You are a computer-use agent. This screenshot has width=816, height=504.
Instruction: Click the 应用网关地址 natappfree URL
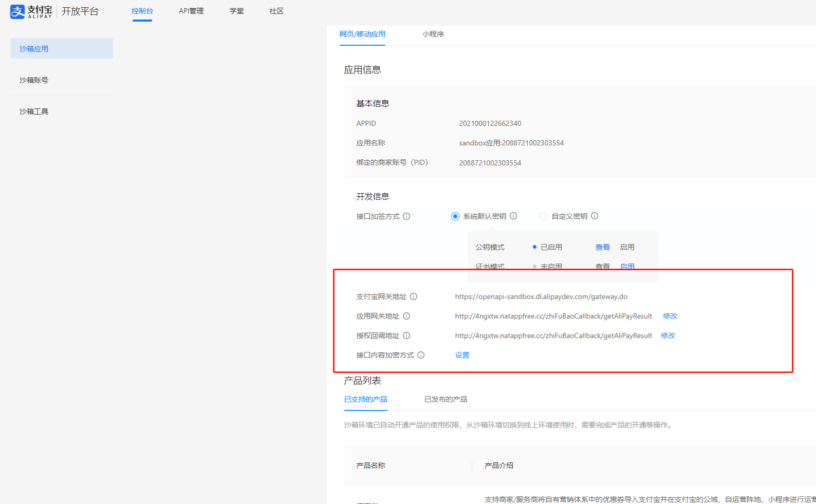pyautogui.click(x=553, y=316)
